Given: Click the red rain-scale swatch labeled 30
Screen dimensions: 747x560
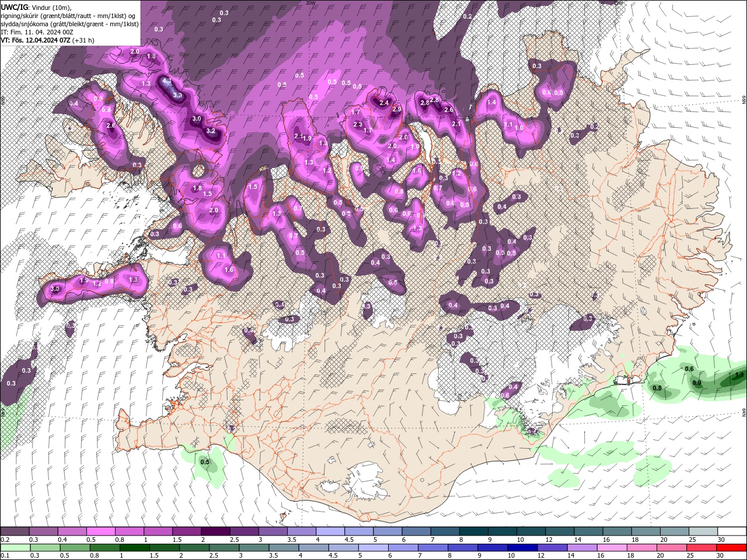Looking at the screenshot, I should [731, 547].
